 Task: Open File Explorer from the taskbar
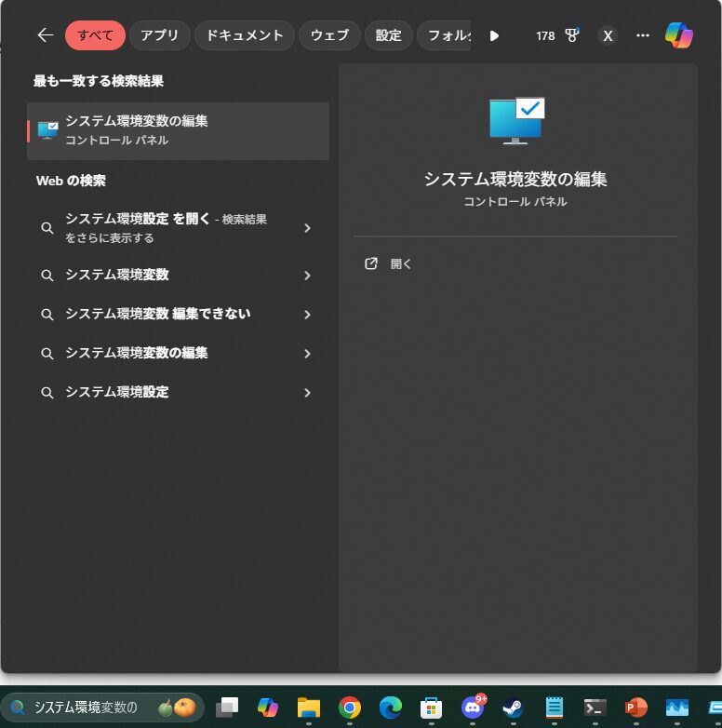pyautogui.click(x=309, y=708)
